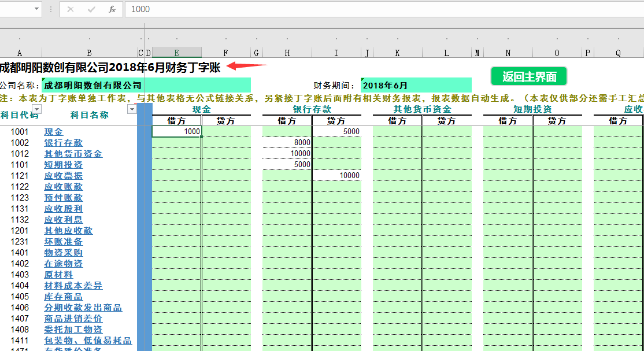Select the 8000 cell under 银行存款 借方

pyautogui.click(x=287, y=143)
